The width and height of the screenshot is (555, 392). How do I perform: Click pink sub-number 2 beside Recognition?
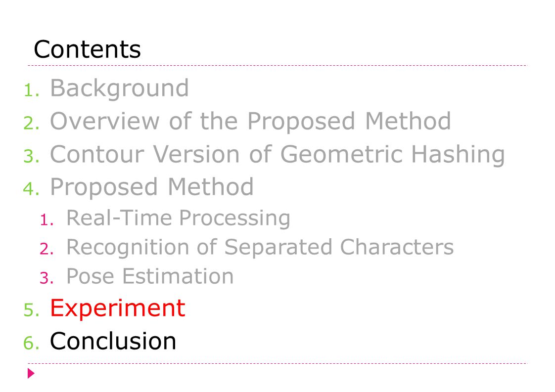tap(46, 249)
